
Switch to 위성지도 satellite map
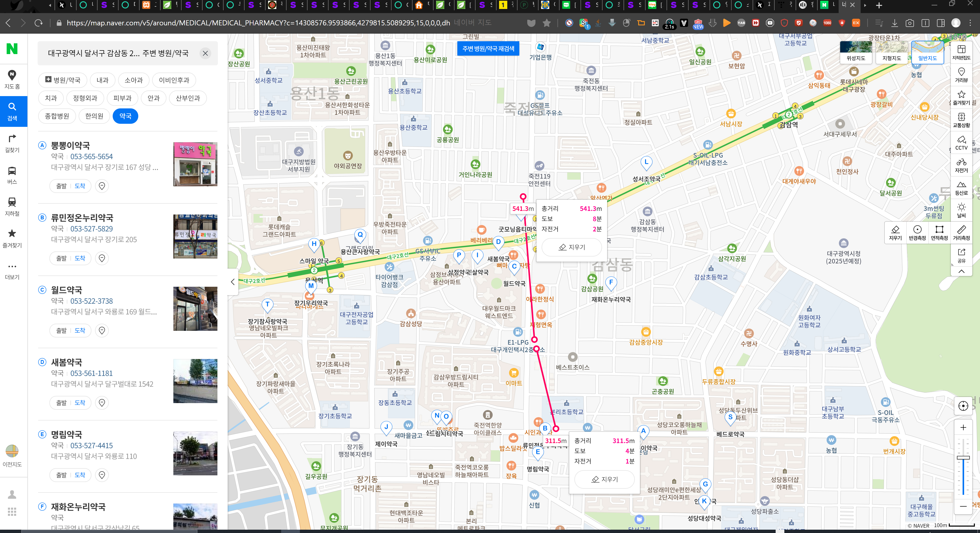(856, 52)
